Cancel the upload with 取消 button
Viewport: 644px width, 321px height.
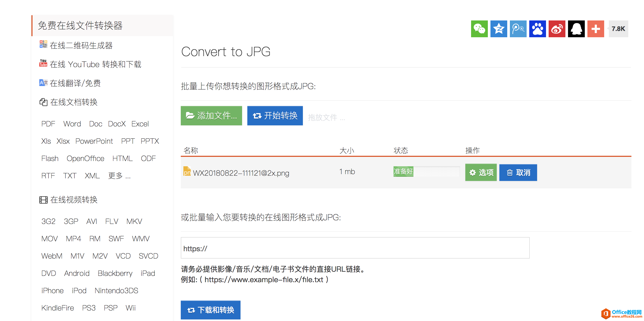[518, 173]
